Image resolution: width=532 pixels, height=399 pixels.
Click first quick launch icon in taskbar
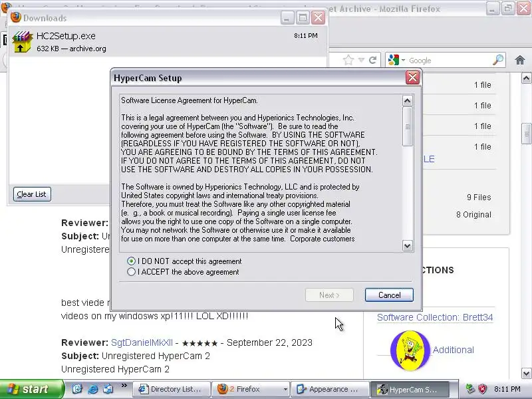(76, 389)
